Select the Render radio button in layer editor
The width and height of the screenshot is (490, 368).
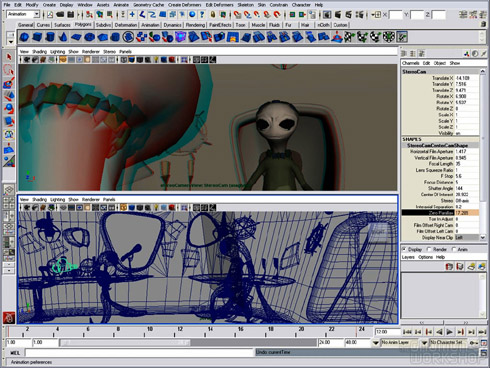(429, 249)
